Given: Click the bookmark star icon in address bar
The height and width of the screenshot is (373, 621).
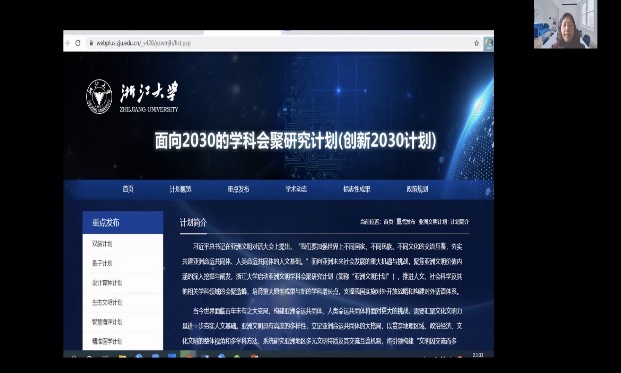Looking at the screenshot, I should [476, 43].
